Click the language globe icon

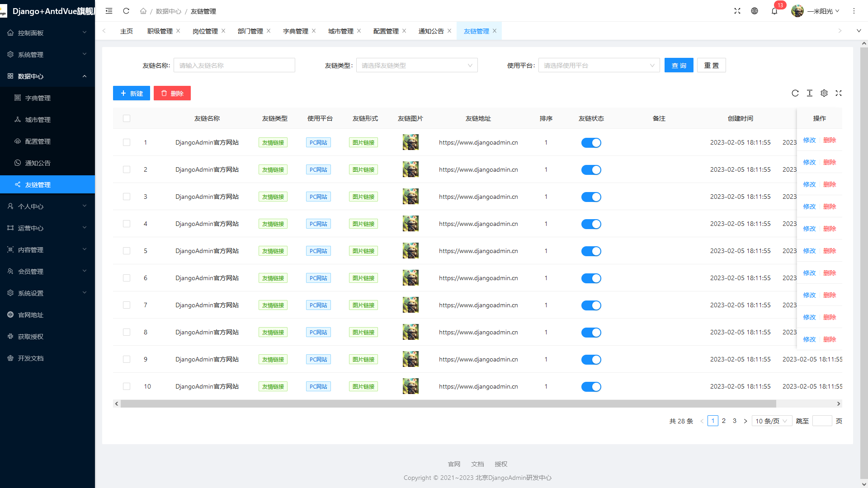[x=755, y=11]
